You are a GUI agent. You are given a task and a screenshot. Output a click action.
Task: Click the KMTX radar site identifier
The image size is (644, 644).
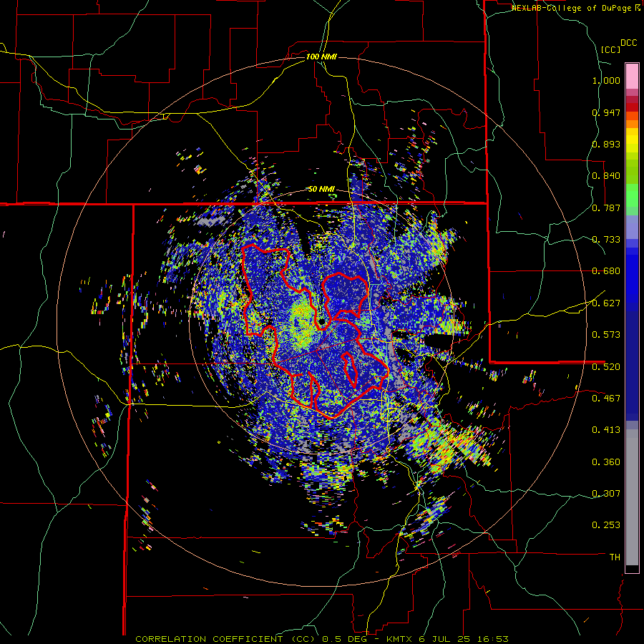401,639
